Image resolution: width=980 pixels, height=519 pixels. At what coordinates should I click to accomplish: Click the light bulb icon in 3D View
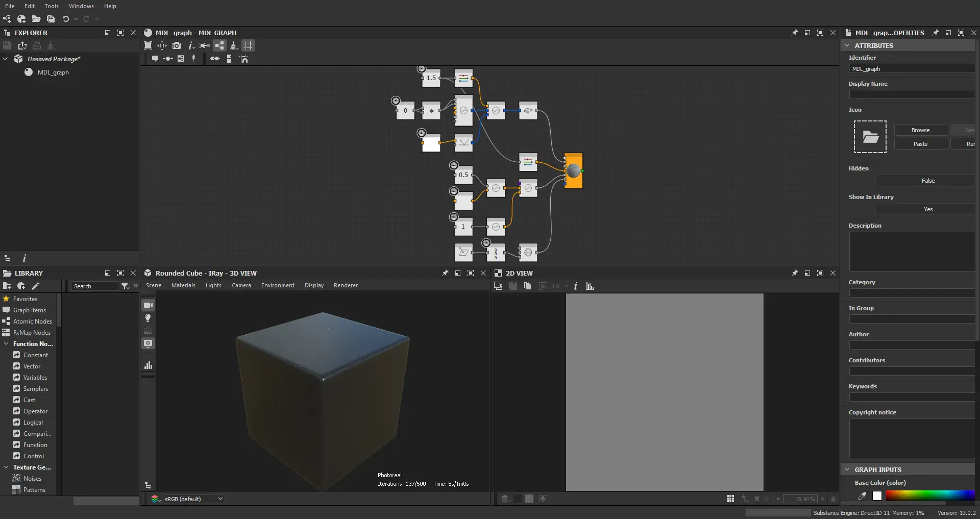[x=148, y=318]
